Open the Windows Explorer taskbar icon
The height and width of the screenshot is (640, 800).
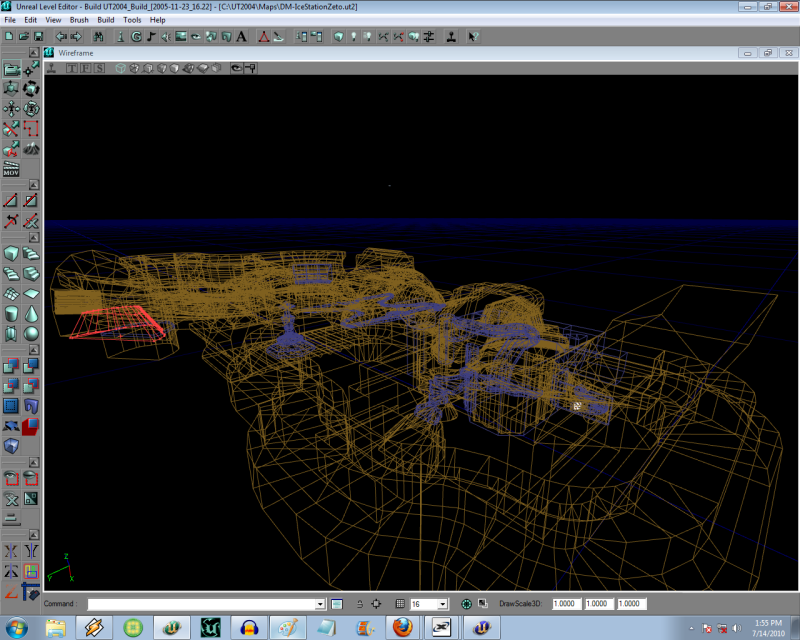[x=56, y=627]
